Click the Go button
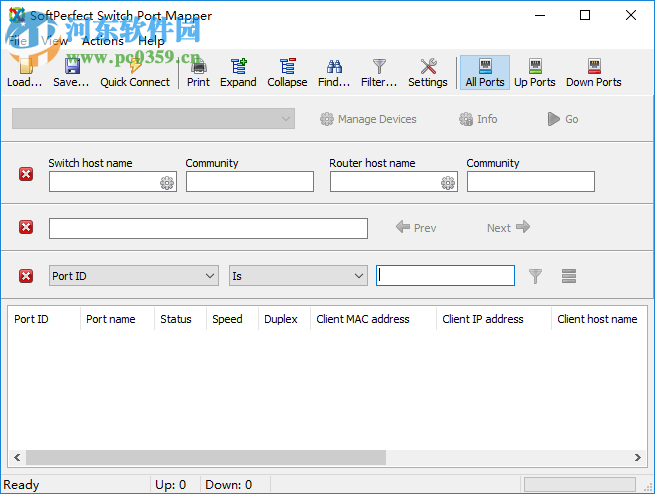Viewport: 655px width, 494px height. (563, 119)
